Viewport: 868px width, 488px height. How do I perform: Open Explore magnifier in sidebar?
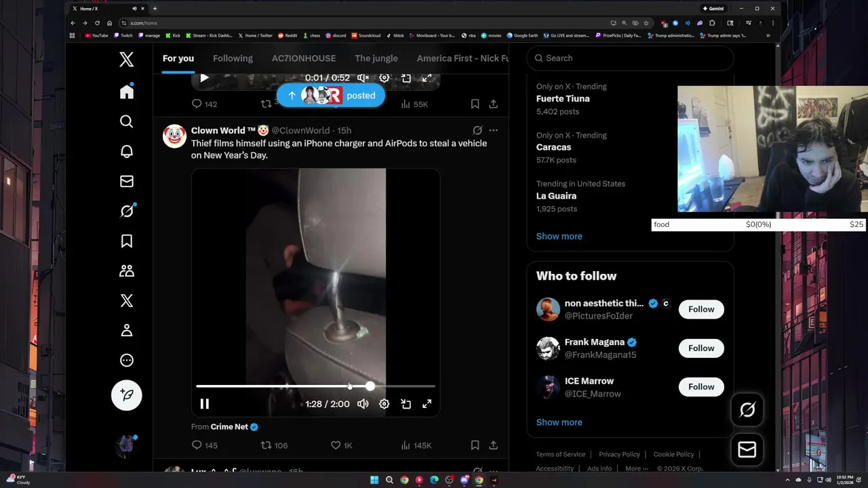tap(127, 121)
